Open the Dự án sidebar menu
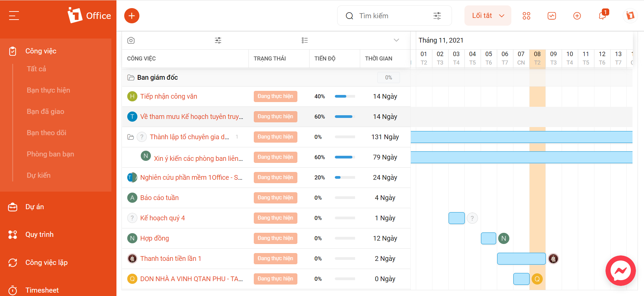644x296 pixels. (35, 207)
